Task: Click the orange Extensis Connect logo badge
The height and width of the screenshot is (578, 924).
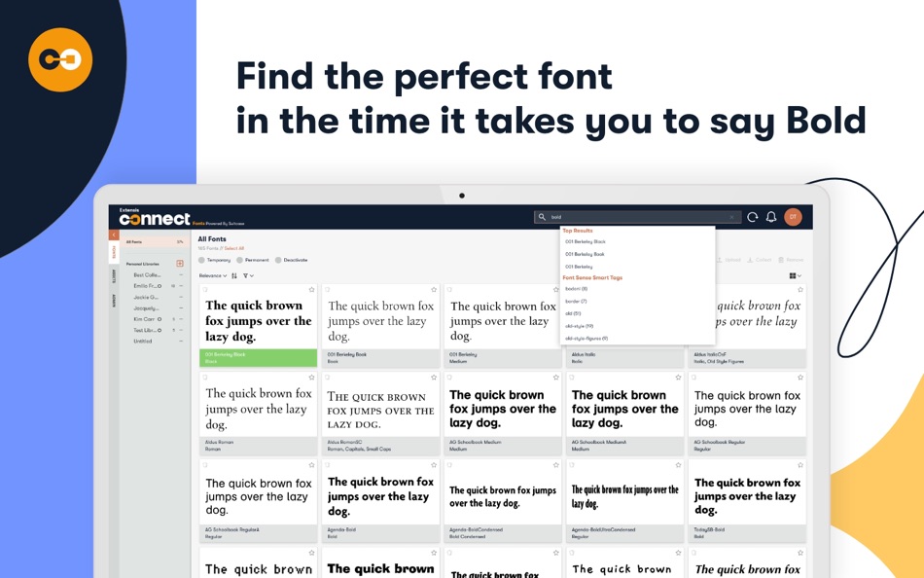Action: (60, 59)
